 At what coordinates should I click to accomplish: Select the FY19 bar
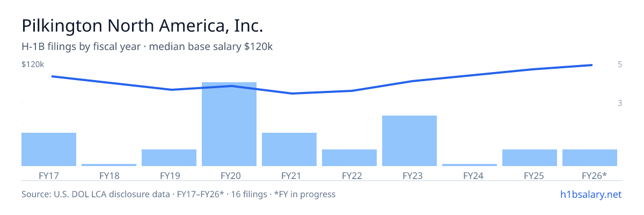169,157
